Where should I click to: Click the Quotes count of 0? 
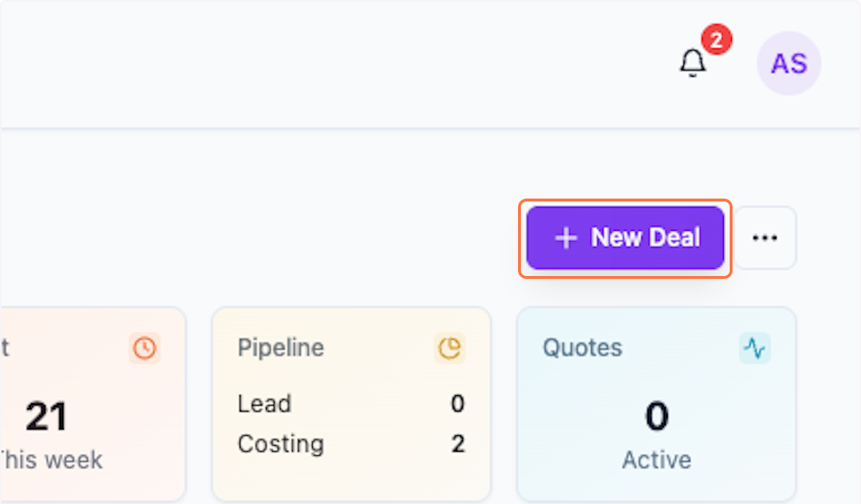pos(657,417)
